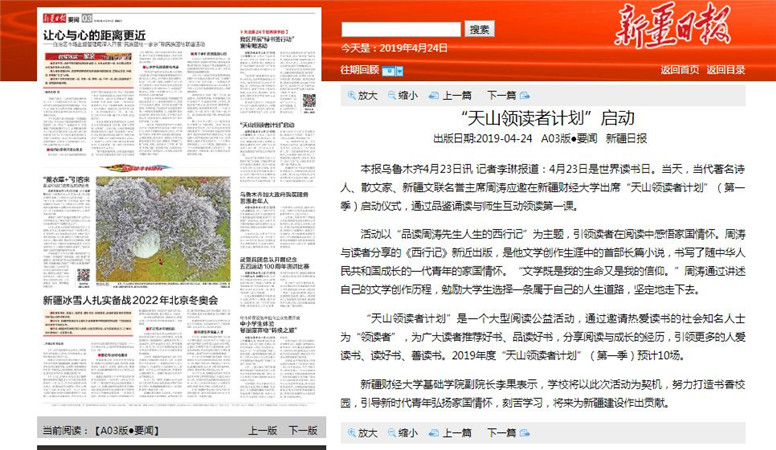The height and width of the screenshot is (450, 776).
Task: Click the bottom 上一篇 previous article icon
Action: [x=434, y=432]
